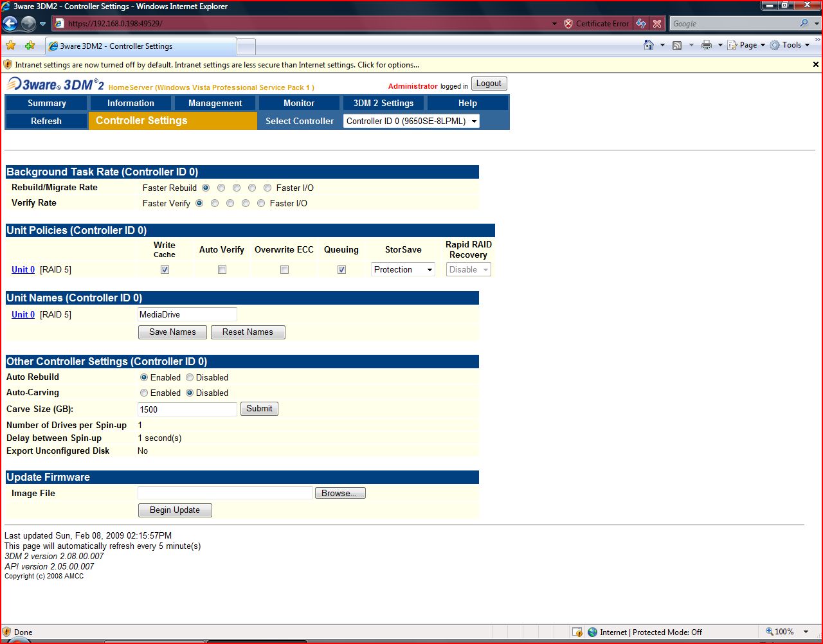This screenshot has height=644, width=823.
Task: Click the Certificate Error shield indicator
Action: [597, 24]
